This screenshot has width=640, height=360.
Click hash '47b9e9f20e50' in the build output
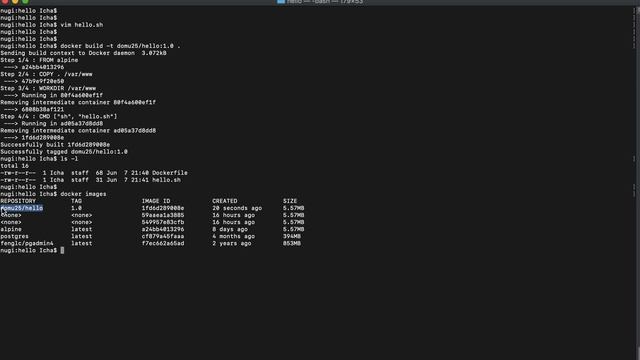point(42,81)
